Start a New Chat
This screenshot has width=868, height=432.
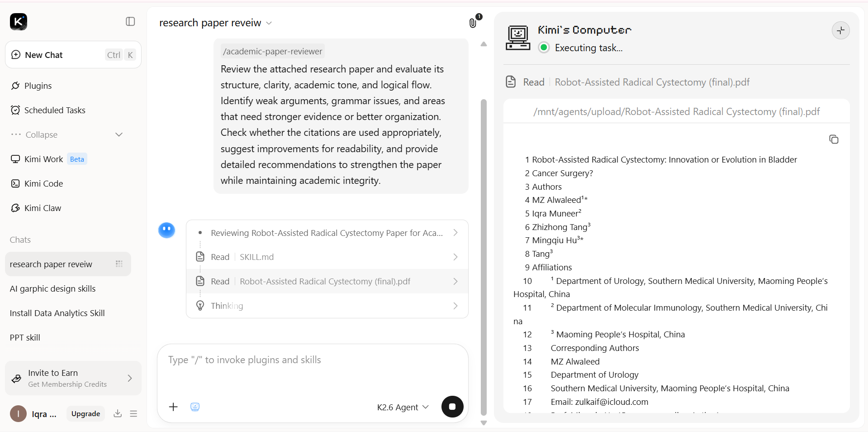point(73,55)
